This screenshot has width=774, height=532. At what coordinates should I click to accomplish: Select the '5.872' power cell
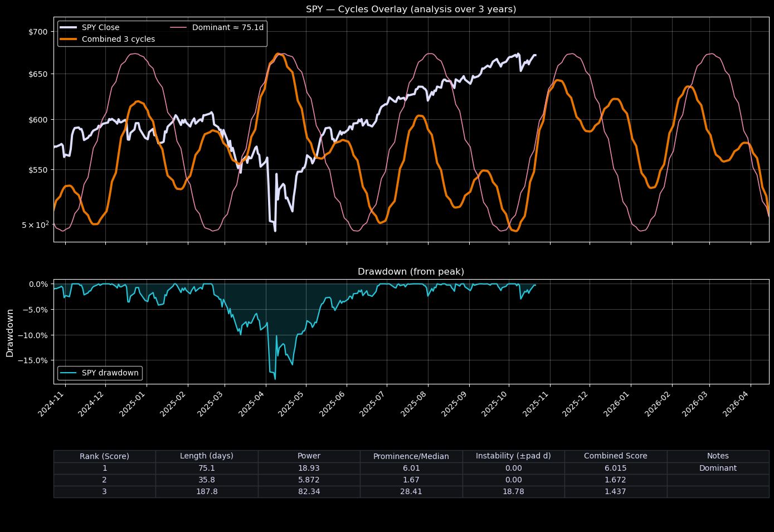309,480
